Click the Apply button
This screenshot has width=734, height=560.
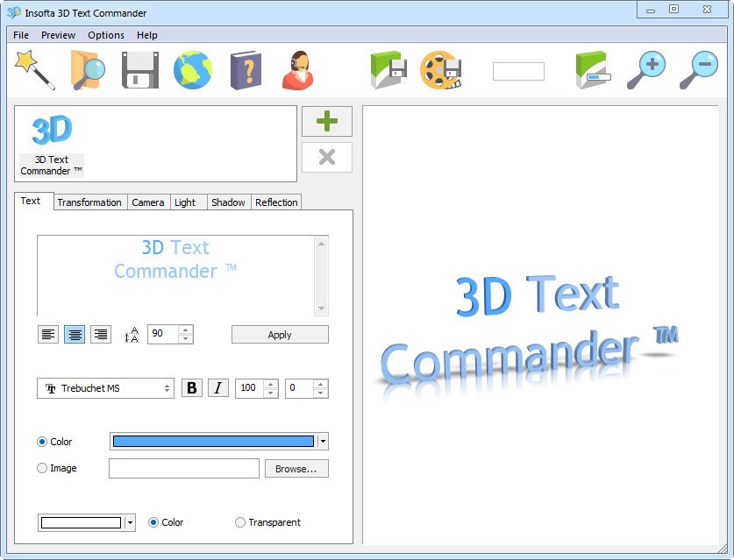click(x=280, y=335)
